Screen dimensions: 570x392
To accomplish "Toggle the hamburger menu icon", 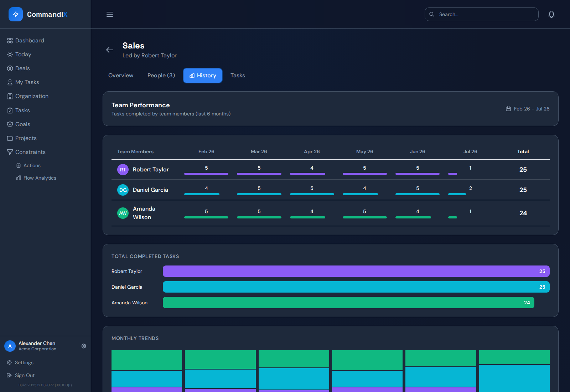I will [110, 14].
